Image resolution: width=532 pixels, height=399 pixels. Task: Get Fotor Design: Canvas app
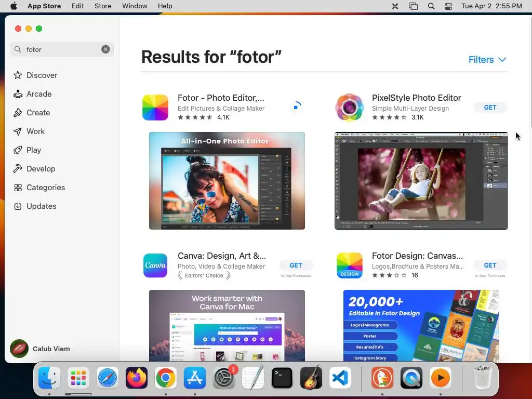(x=490, y=265)
